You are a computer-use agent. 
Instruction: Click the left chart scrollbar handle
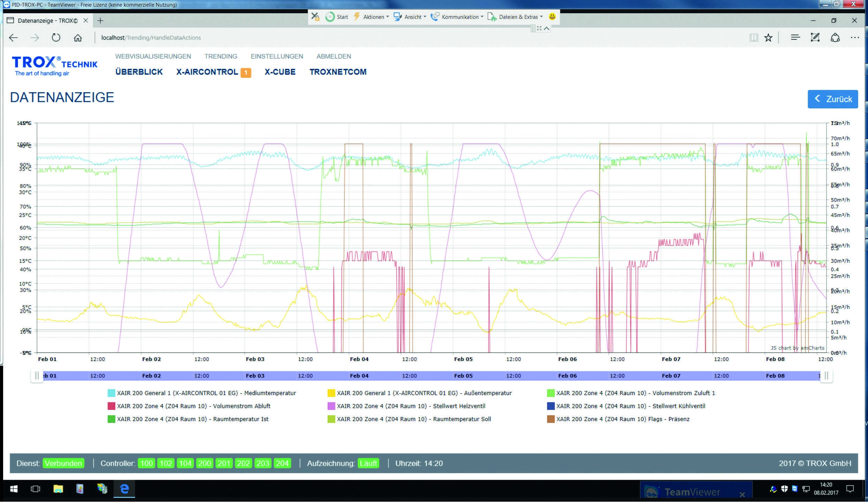pyautogui.click(x=37, y=376)
